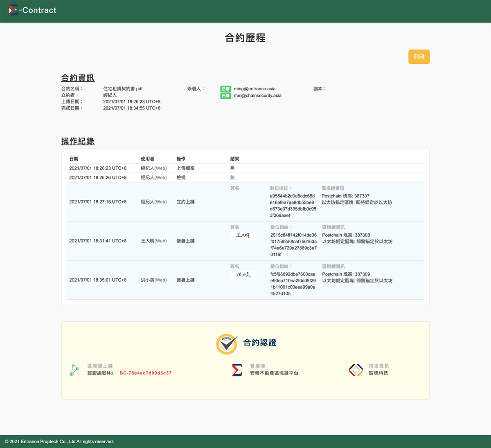This screenshot has width=491, height=448.
Task: Click Postchain 塊高: 387308 text
Action: point(346,235)
